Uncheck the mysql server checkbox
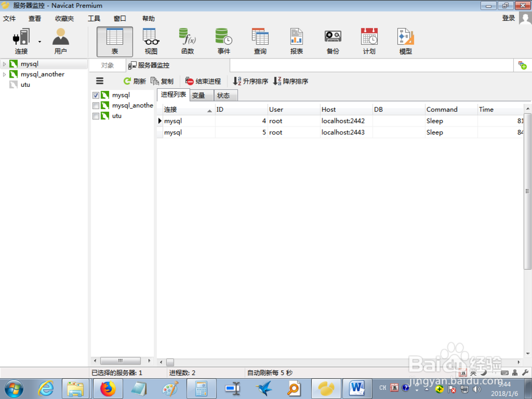The image size is (532, 399). point(96,95)
